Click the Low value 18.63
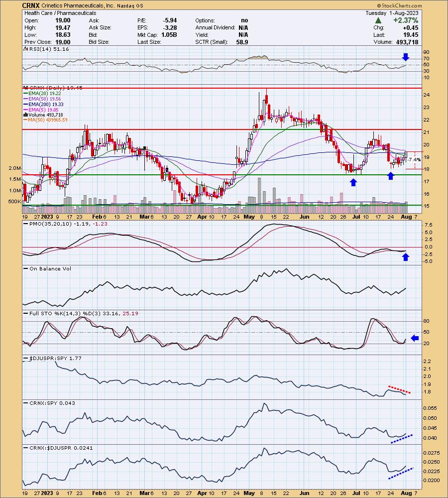 pyautogui.click(x=63, y=35)
